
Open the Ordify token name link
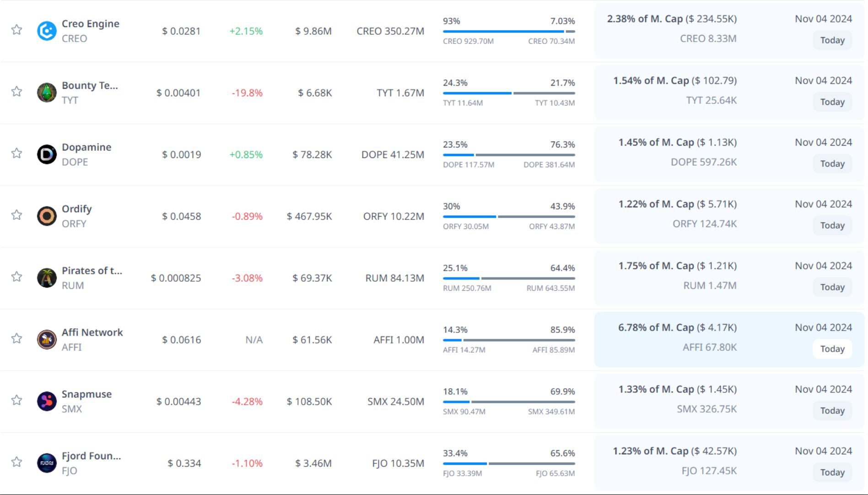[x=77, y=209]
